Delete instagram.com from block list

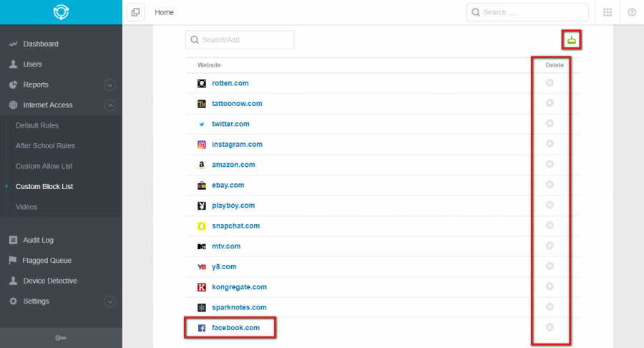[550, 144]
